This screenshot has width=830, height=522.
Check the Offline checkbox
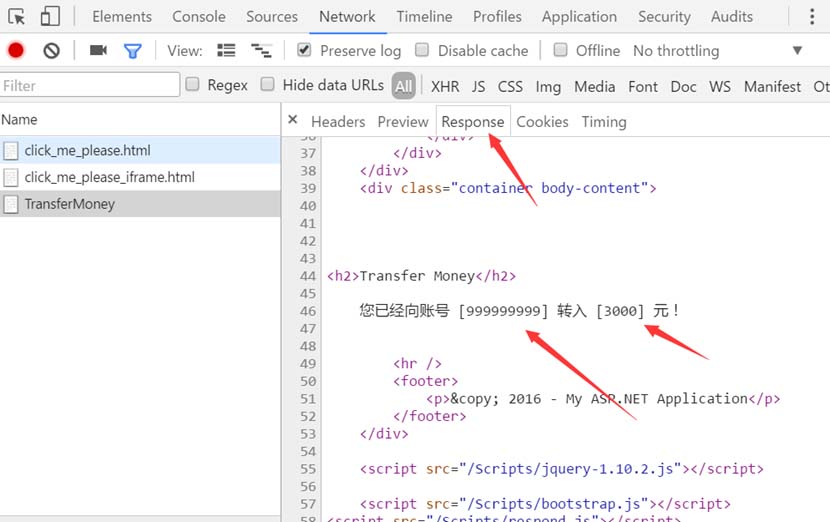pyautogui.click(x=560, y=50)
